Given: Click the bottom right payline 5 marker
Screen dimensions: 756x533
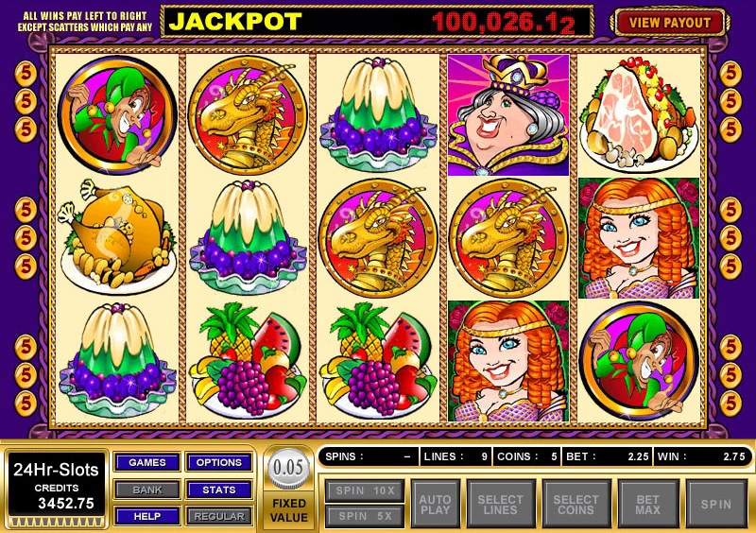Looking at the screenshot, I should pyautogui.click(x=730, y=404).
